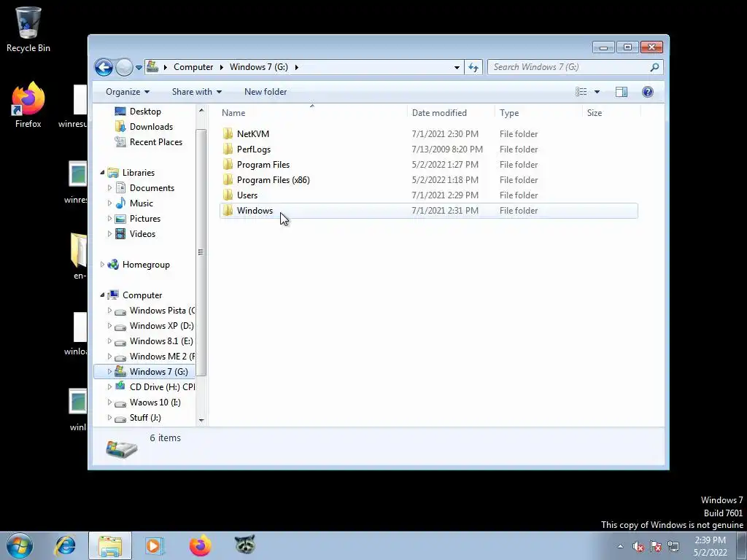
Task: Open Explorer help button
Action: point(648,92)
